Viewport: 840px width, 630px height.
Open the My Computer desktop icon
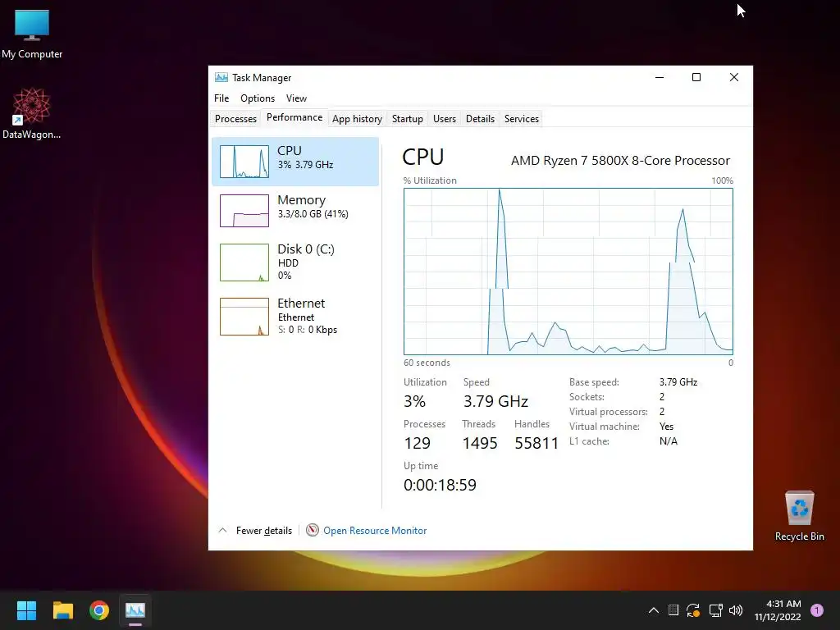click(32, 34)
